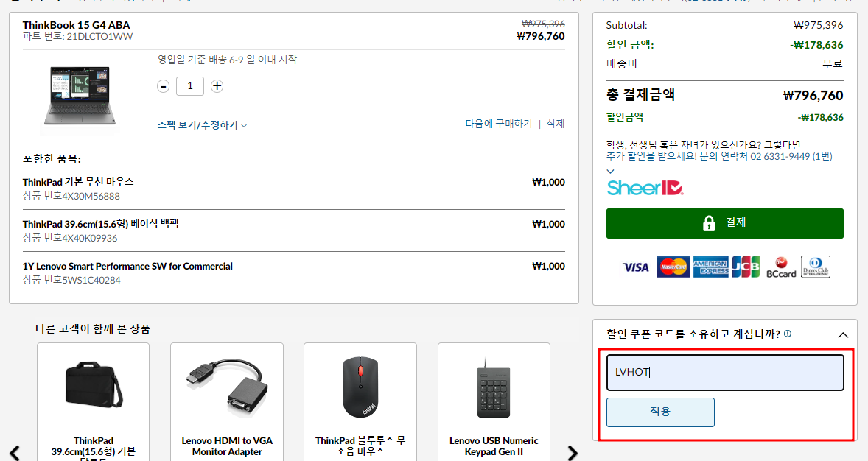Expand 스펙 보기/수정하기 details
This screenshot has height=461, width=868.
202,125
